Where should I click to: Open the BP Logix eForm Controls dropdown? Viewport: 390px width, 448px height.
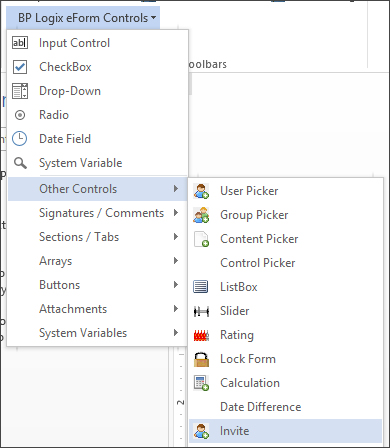[x=83, y=18]
